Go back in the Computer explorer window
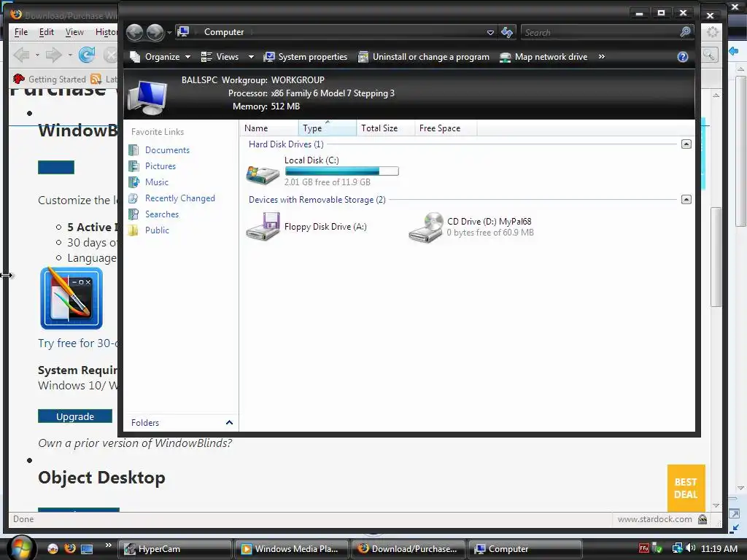 pos(135,32)
